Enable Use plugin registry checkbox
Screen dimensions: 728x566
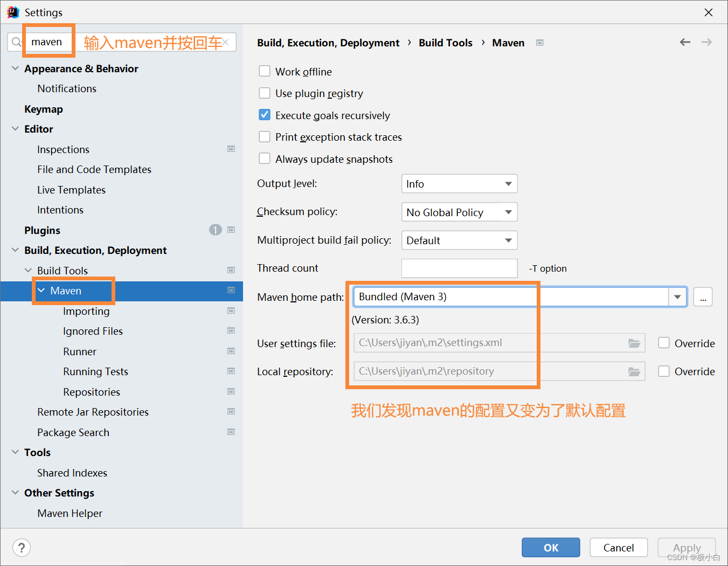click(x=265, y=93)
